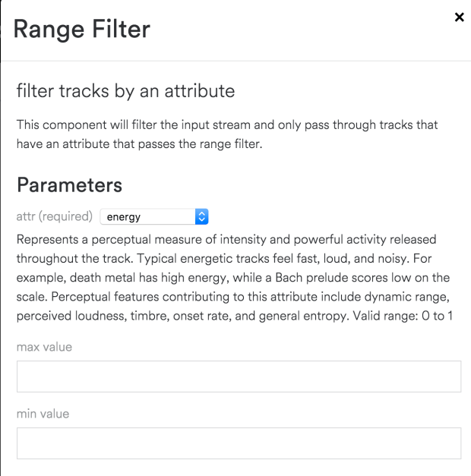This screenshot has height=476, width=471.
Task: Click the "Parameters" section heading
Action: tap(69, 184)
